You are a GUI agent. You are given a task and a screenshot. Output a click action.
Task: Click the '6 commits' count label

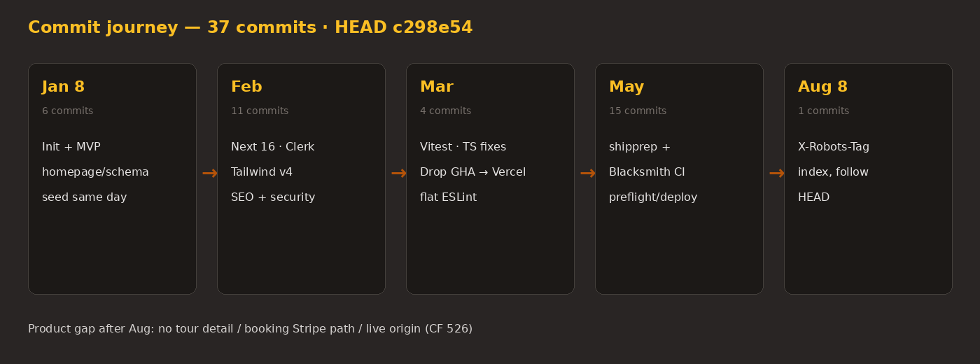pyautogui.click(x=67, y=111)
